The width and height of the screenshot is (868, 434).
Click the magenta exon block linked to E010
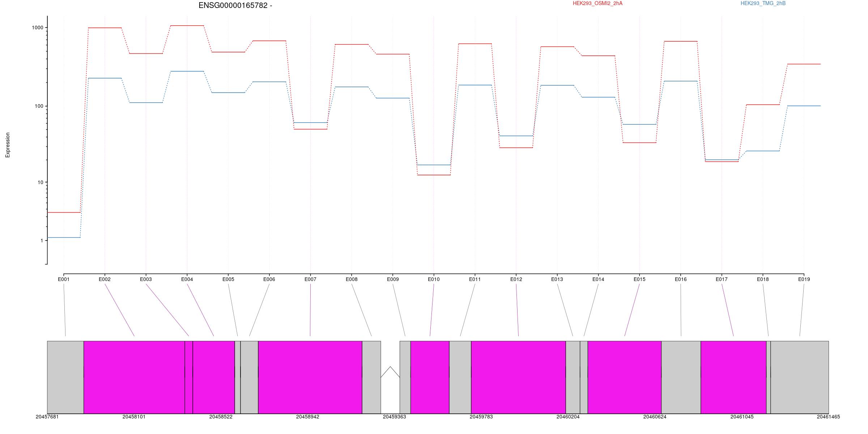[x=430, y=377]
